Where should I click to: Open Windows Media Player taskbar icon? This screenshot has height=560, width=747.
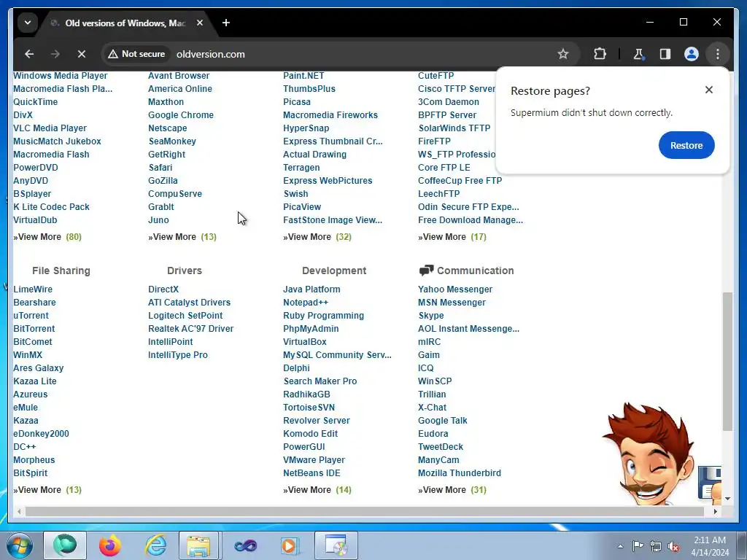[x=289, y=545]
